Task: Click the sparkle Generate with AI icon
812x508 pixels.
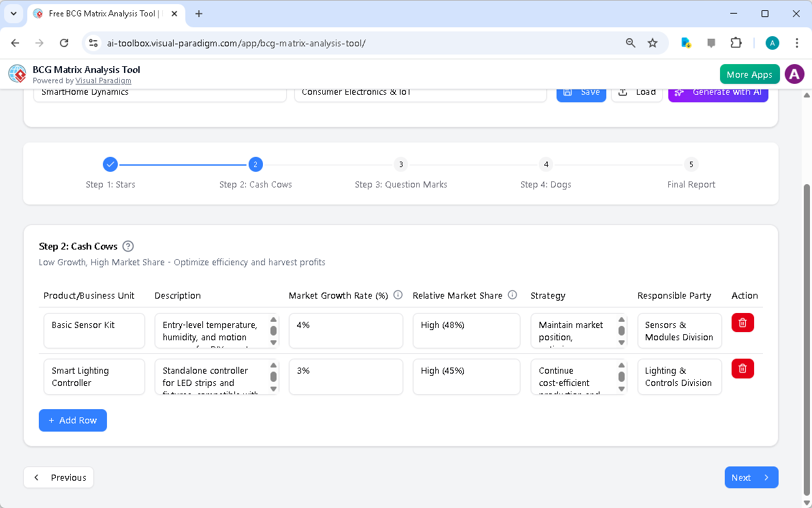Action: (x=678, y=91)
